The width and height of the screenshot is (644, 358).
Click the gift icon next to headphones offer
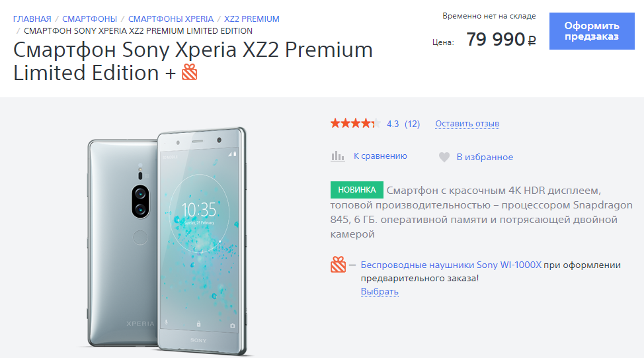pyautogui.click(x=339, y=265)
